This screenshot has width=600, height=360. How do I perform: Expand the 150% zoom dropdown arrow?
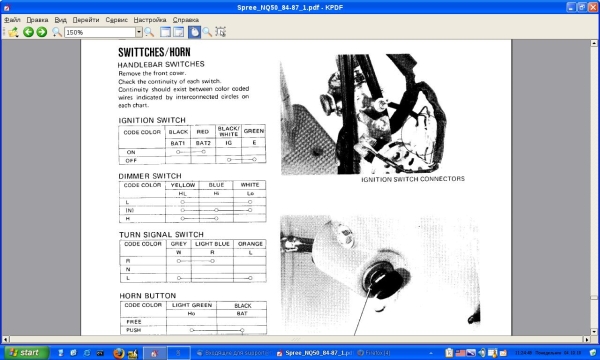tap(139, 32)
